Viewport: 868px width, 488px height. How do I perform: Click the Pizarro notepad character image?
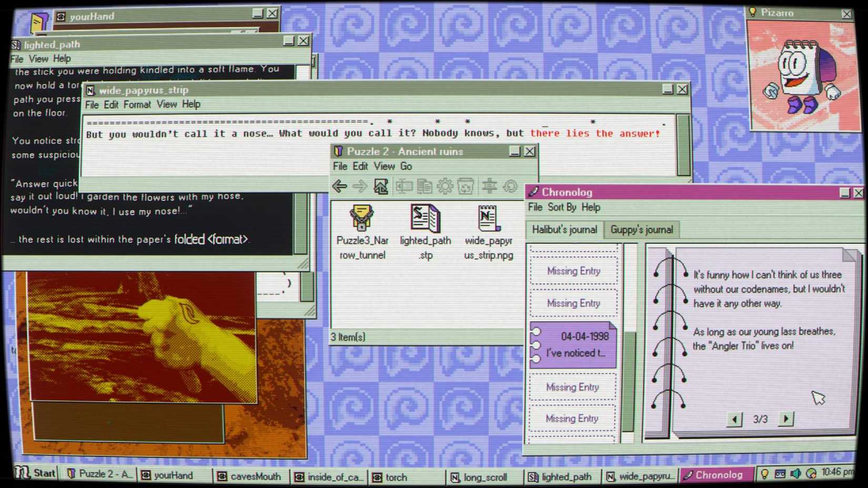point(803,76)
